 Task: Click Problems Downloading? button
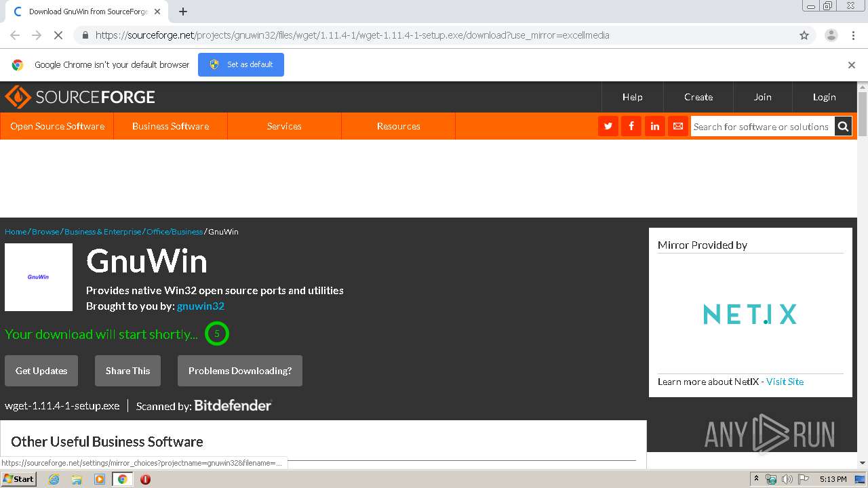pyautogui.click(x=240, y=371)
